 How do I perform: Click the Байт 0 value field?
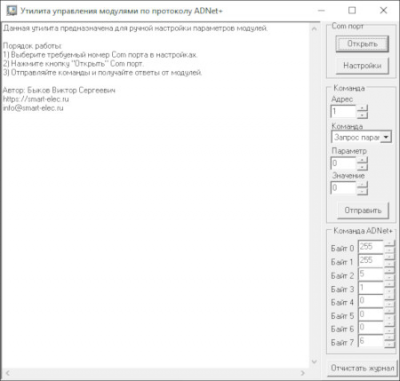click(371, 247)
